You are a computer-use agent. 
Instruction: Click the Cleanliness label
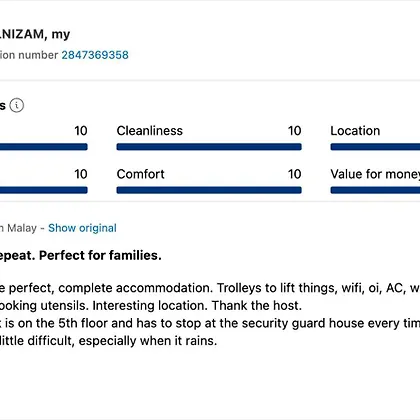[150, 131]
